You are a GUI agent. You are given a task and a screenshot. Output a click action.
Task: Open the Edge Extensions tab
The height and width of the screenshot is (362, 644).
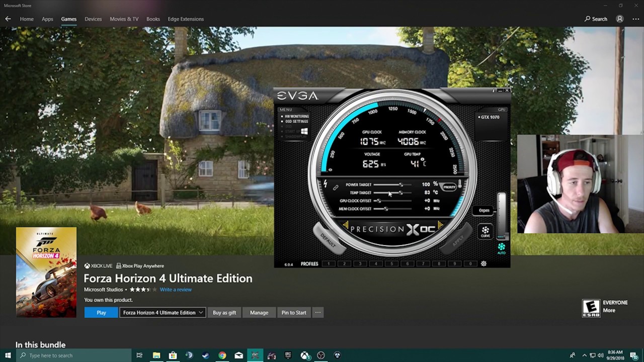(186, 19)
